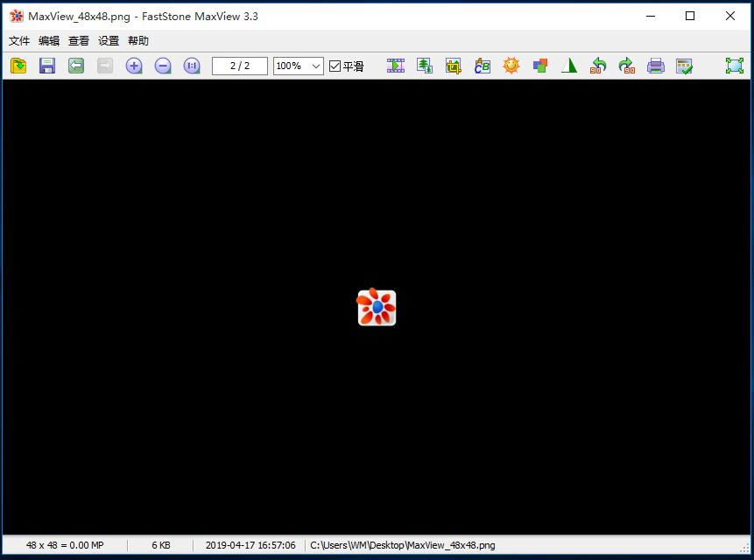Open the Resize image tool
The width and height of the screenshot is (754, 560).
[x=425, y=66]
